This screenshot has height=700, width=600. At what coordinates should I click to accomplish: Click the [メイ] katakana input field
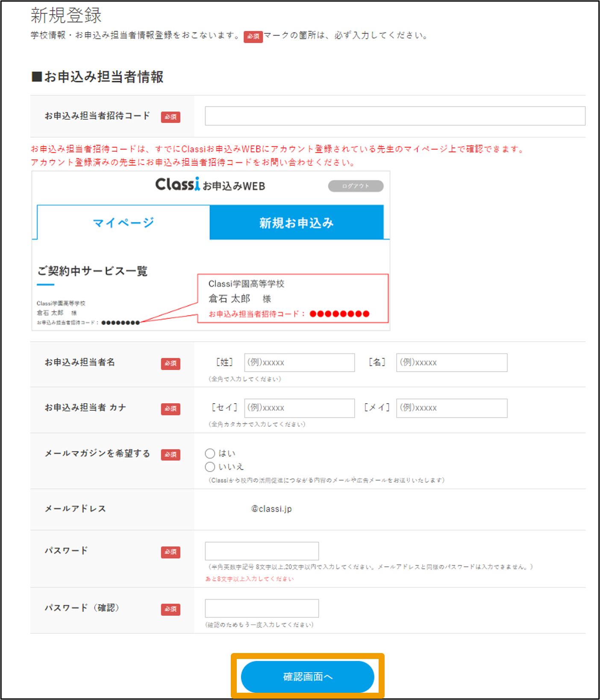pyautogui.click(x=452, y=408)
